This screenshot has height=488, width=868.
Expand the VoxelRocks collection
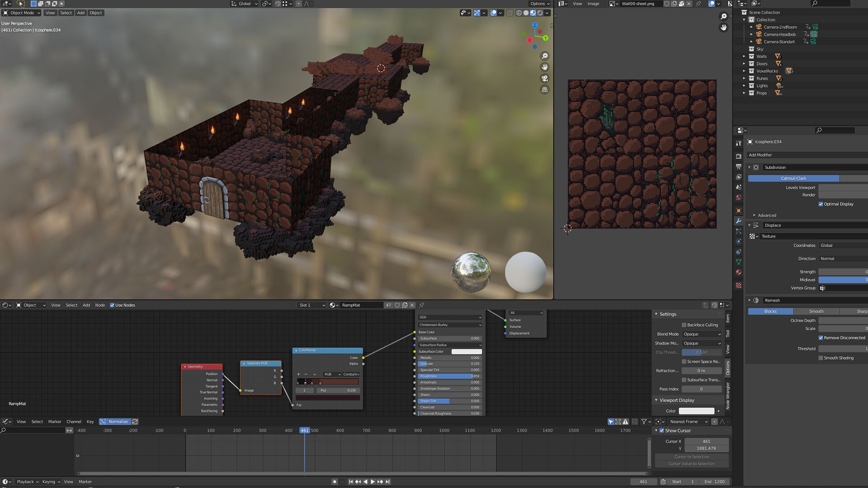[x=744, y=71]
